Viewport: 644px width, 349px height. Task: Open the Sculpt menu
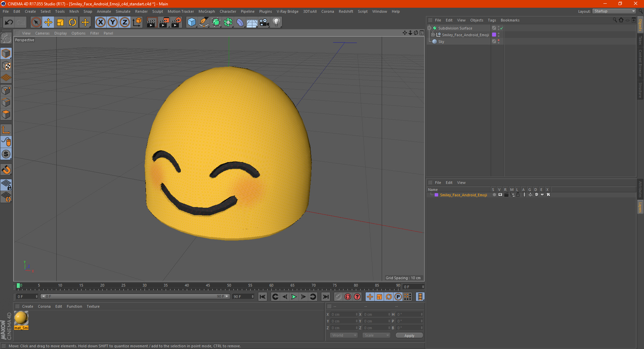tap(157, 11)
